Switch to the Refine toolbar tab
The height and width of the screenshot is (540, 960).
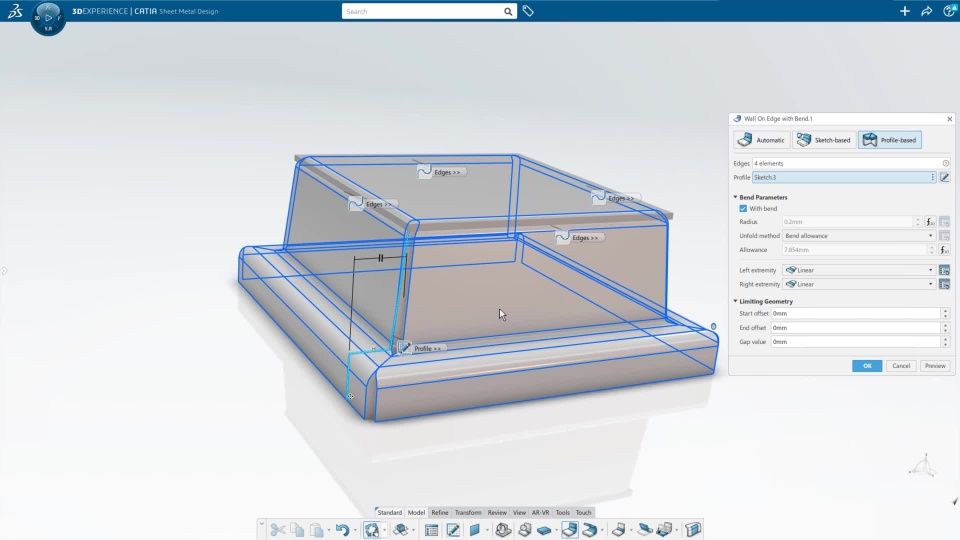point(440,512)
